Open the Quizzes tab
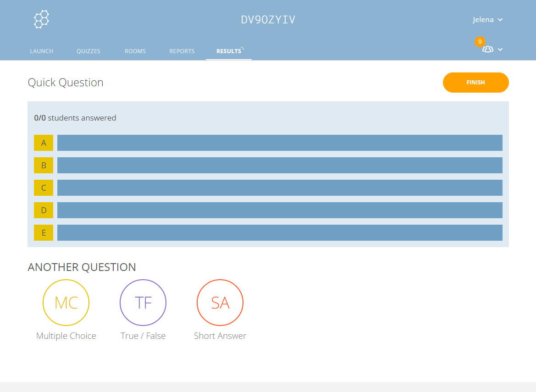Image resolution: width=536 pixels, height=392 pixels. tap(88, 51)
